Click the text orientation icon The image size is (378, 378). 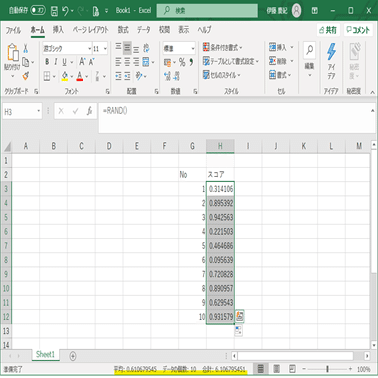tap(146, 49)
